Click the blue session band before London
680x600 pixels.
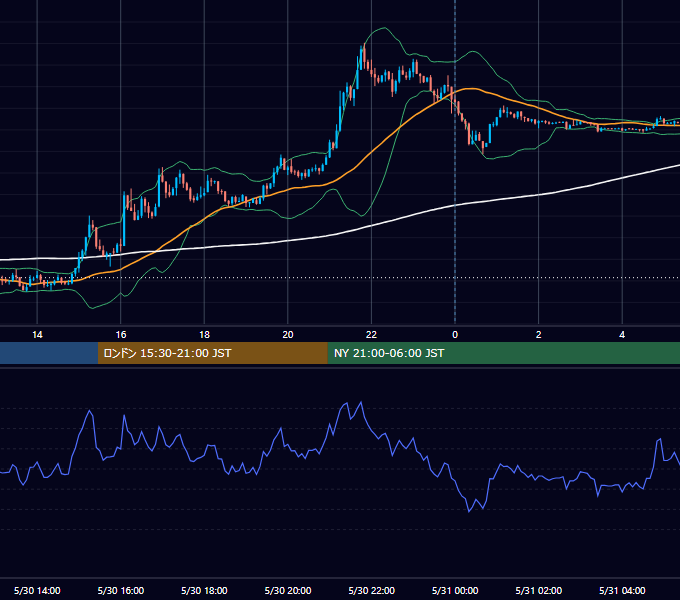pyautogui.click(x=49, y=353)
